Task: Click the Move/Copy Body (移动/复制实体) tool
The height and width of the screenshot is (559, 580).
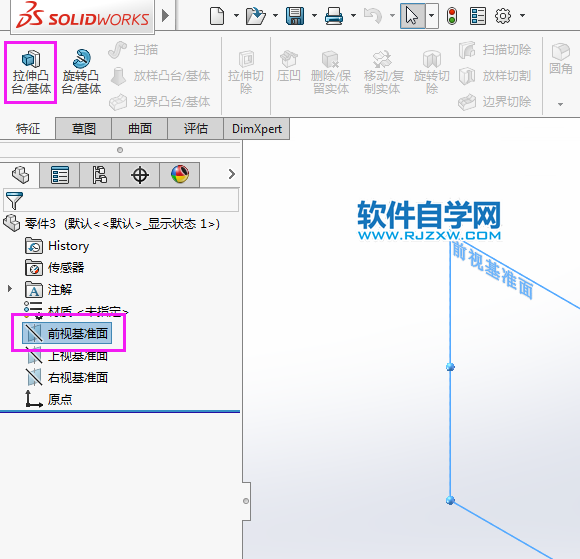Action: tap(383, 73)
